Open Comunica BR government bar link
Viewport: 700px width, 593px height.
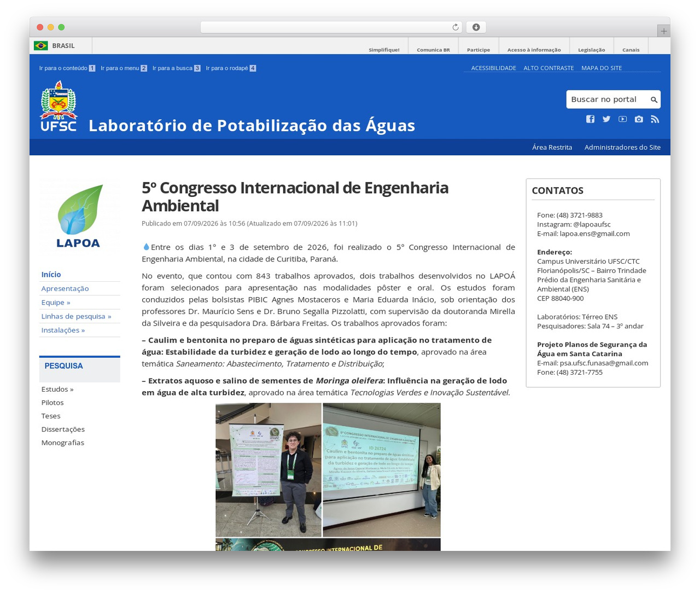pos(433,50)
